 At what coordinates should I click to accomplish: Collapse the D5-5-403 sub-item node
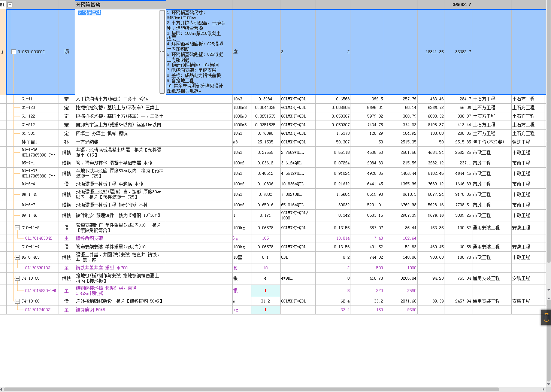click(x=17, y=257)
